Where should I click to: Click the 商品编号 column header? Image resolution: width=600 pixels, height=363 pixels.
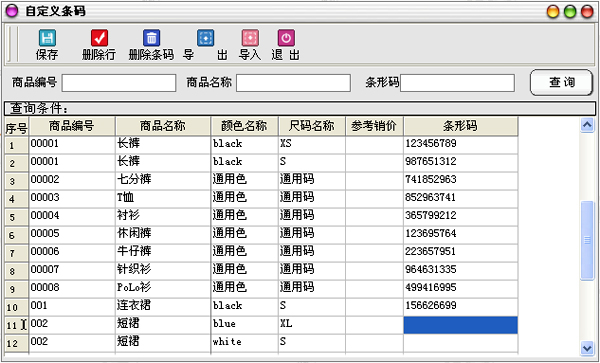pos(72,126)
